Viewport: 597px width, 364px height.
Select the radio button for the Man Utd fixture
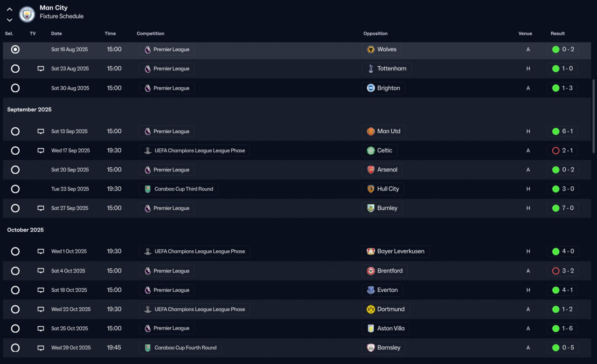point(15,131)
